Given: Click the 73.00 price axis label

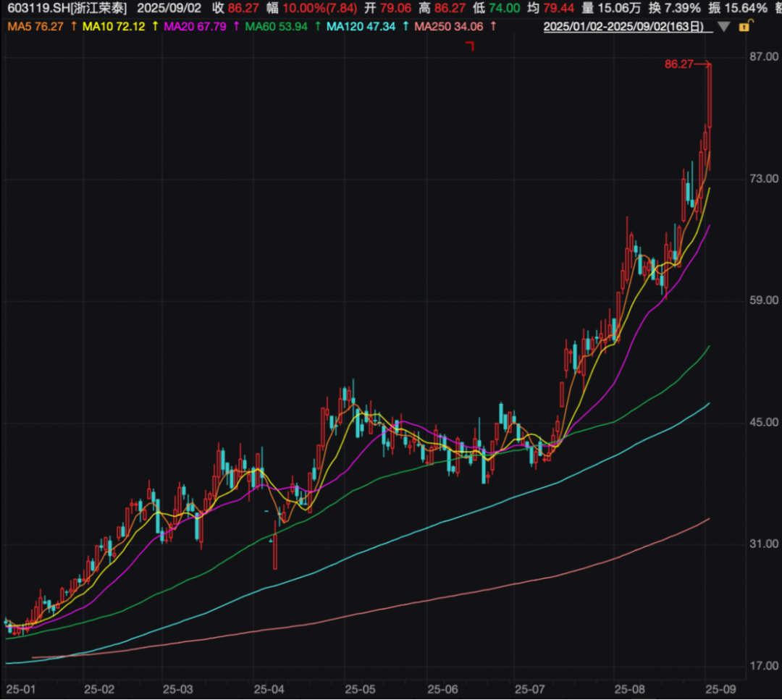Looking at the screenshot, I should pos(764,179).
